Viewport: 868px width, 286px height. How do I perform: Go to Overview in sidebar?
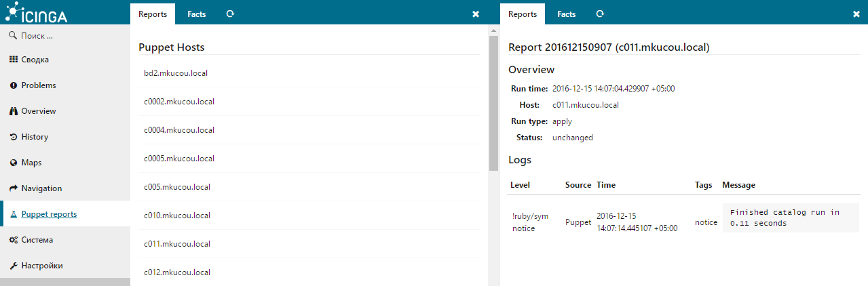coord(38,111)
